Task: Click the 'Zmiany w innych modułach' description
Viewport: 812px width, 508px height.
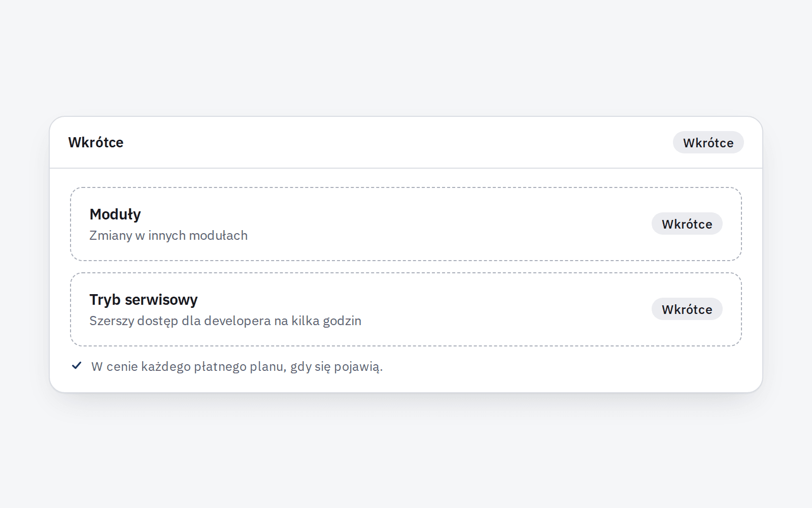Action: (x=168, y=236)
